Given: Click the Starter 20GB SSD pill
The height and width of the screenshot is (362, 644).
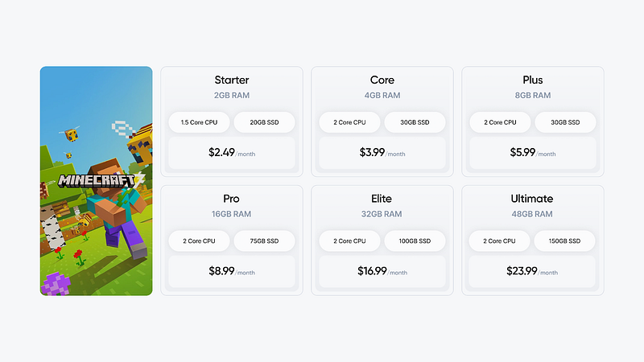Looking at the screenshot, I should pyautogui.click(x=264, y=122).
